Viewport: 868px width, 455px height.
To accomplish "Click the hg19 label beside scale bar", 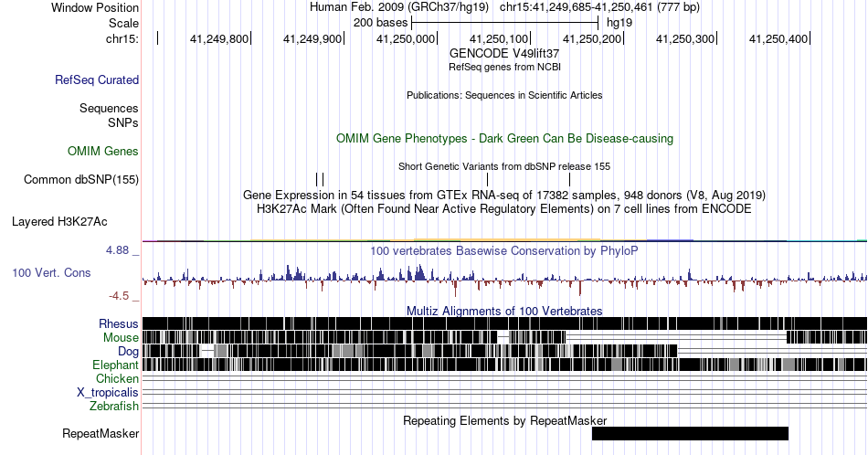I will pos(619,23).
